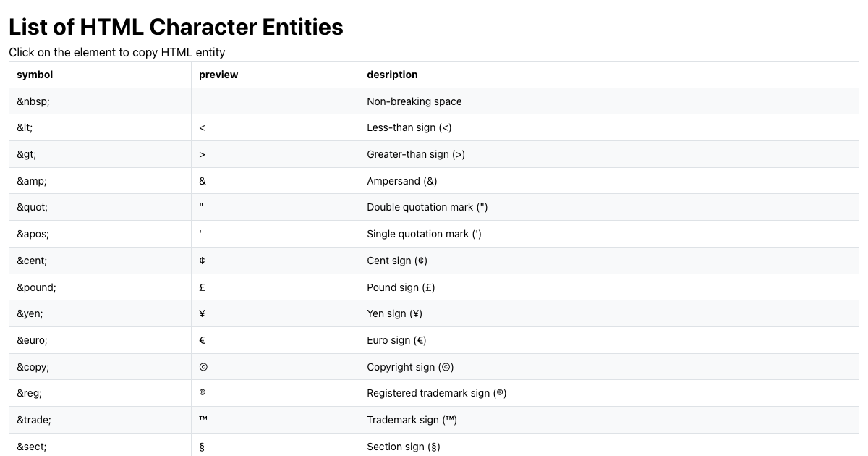Click the yen symbol preview

point(202,313)
